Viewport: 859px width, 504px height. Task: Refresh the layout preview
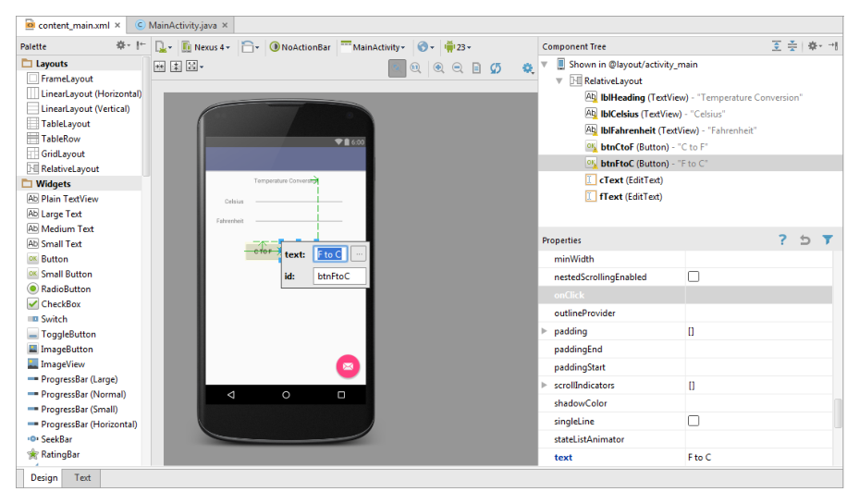click(x=496, y=68)
